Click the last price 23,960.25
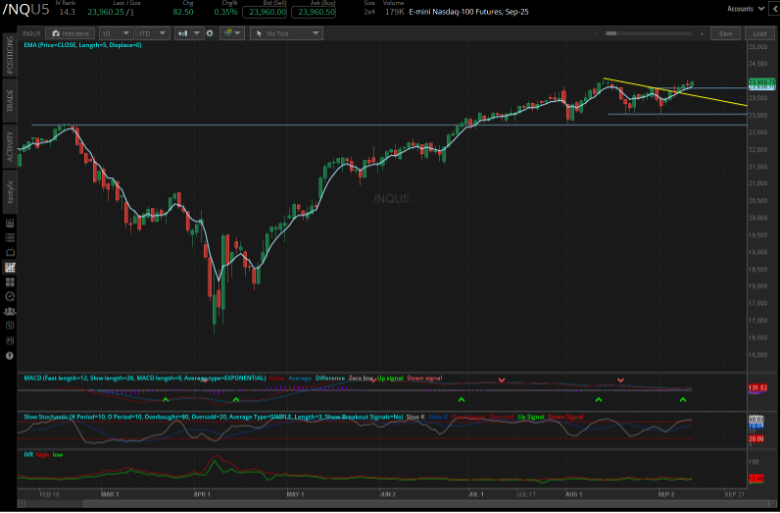This screenshot has width=780, height=513. coord(105,12)
